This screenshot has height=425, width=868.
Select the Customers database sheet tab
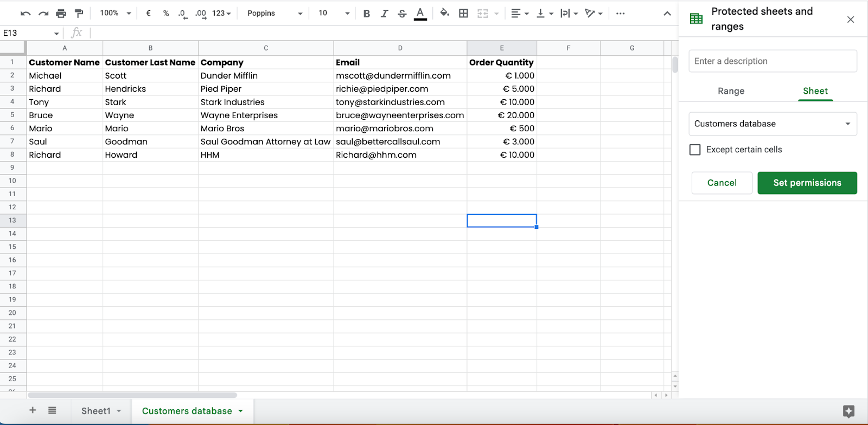click(187, 411)
